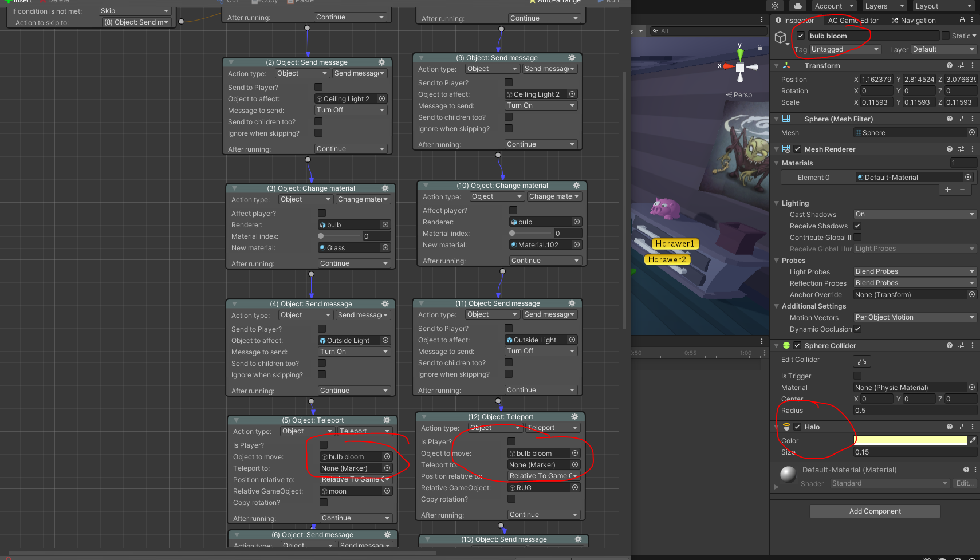
Task: Open the Halo Color swatch picker
Action: tap(910, 440)
